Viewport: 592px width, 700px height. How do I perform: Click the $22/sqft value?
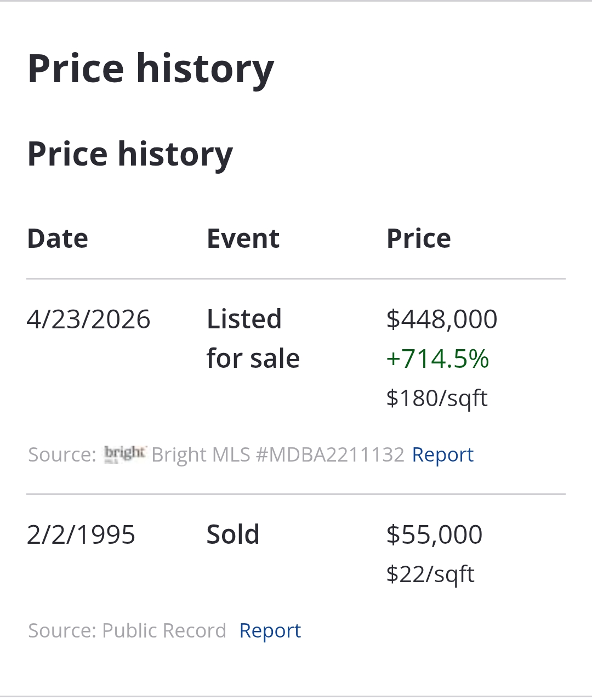430,574
